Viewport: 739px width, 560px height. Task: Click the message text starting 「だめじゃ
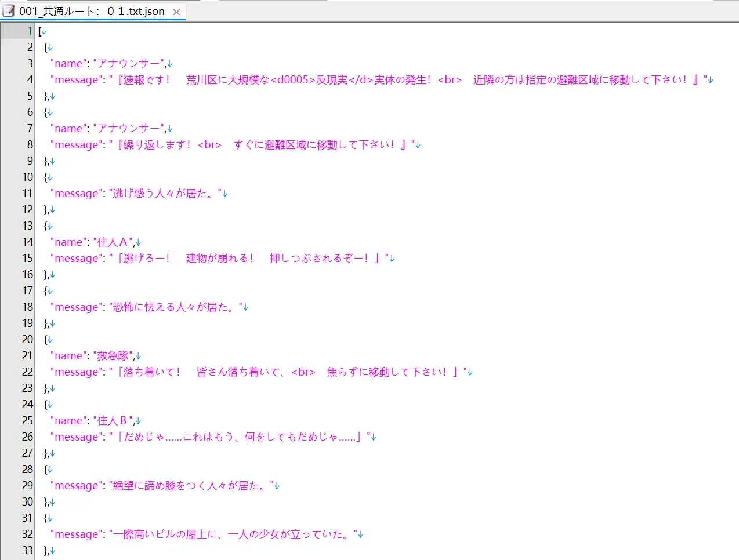point(239,437)
